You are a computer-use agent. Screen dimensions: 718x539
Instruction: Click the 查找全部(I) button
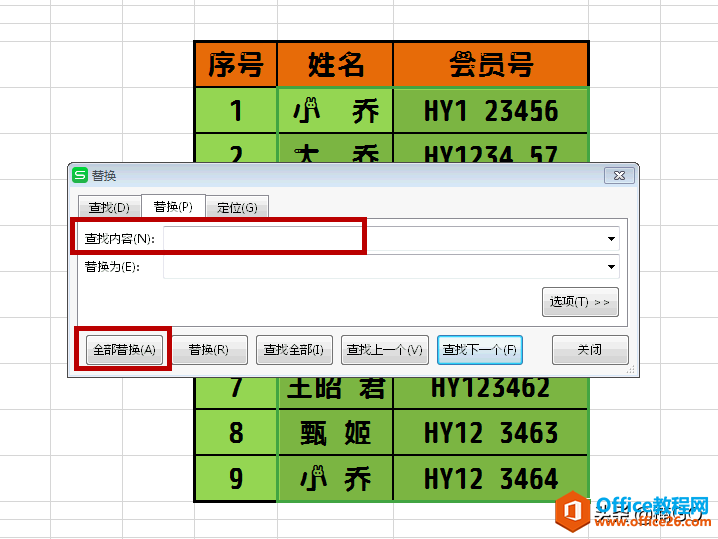pyautogui.click(x=294, y=350)
